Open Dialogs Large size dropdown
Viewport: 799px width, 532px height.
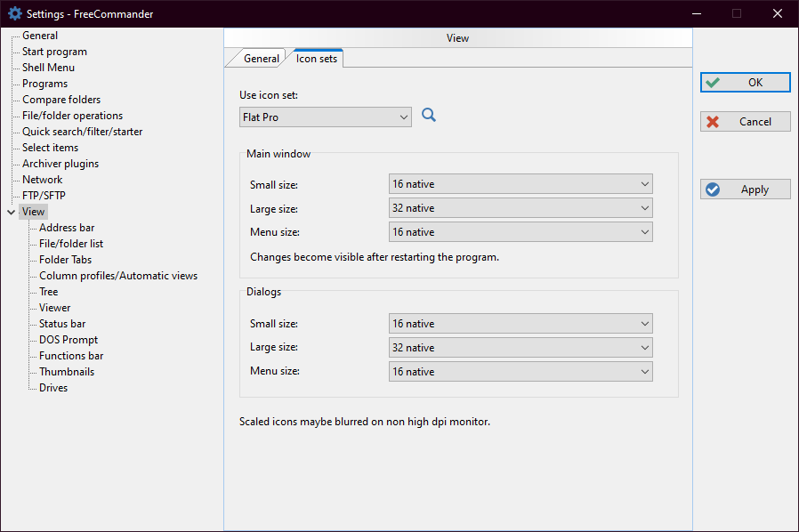tap(521, 348)
